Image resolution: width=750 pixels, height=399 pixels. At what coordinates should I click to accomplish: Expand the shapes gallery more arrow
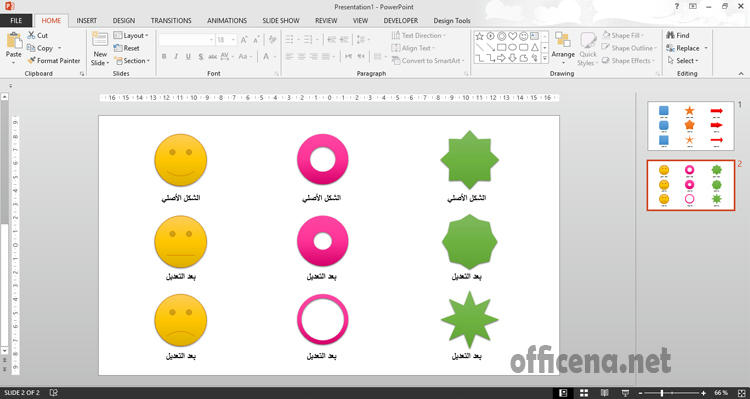point(545,58)
